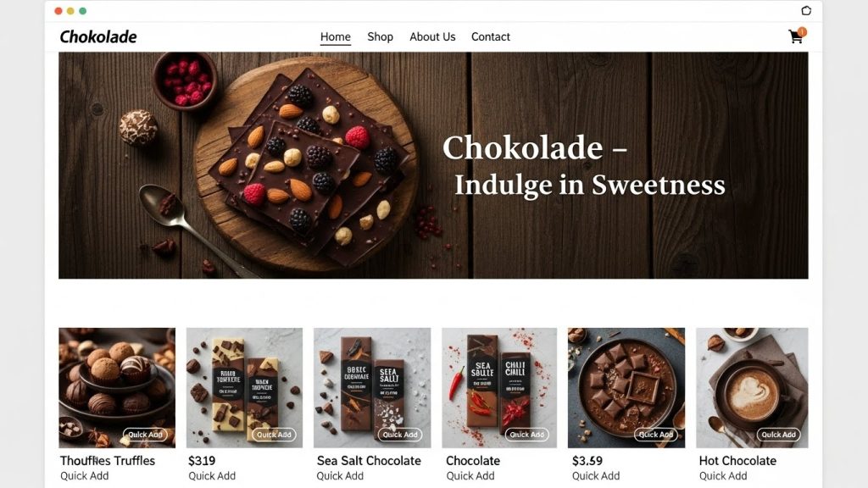Click Quick Add badge on chili chocolate image
Viewport: 868px width, 488px height.
(x=527, y=435)
